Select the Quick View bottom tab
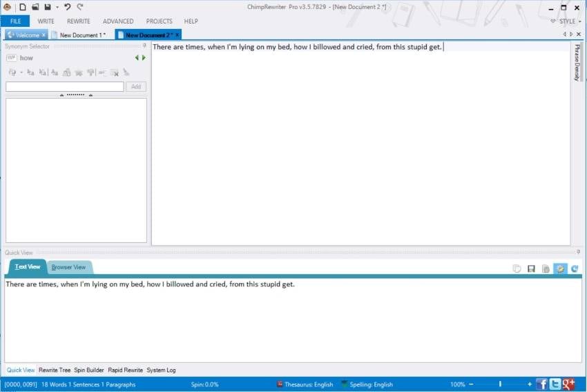This screenshot has height=392, width=587. pos(21,370)
